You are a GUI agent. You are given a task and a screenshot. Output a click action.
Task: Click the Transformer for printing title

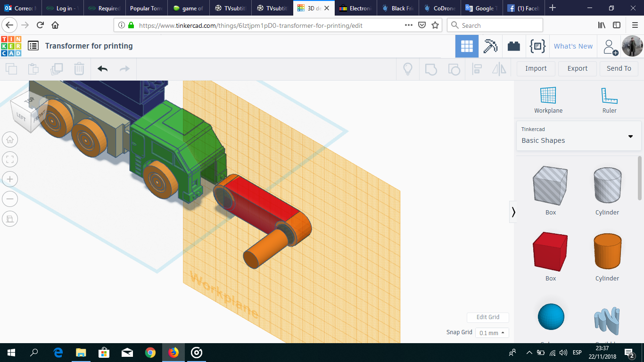pyautogui.click(x=89, y=46)
